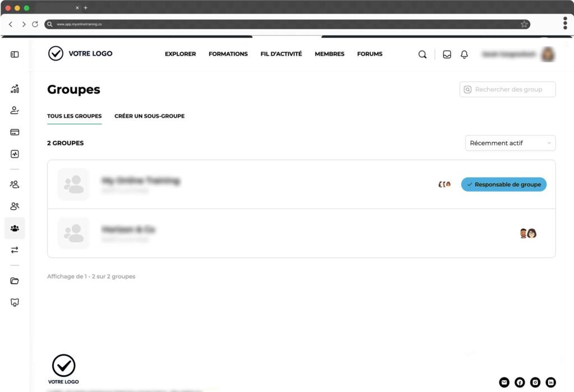This screenshot has height=392, width=574.
Task: Click the transfer arrows icon in sidebar
Action: [x=15, y=250]
